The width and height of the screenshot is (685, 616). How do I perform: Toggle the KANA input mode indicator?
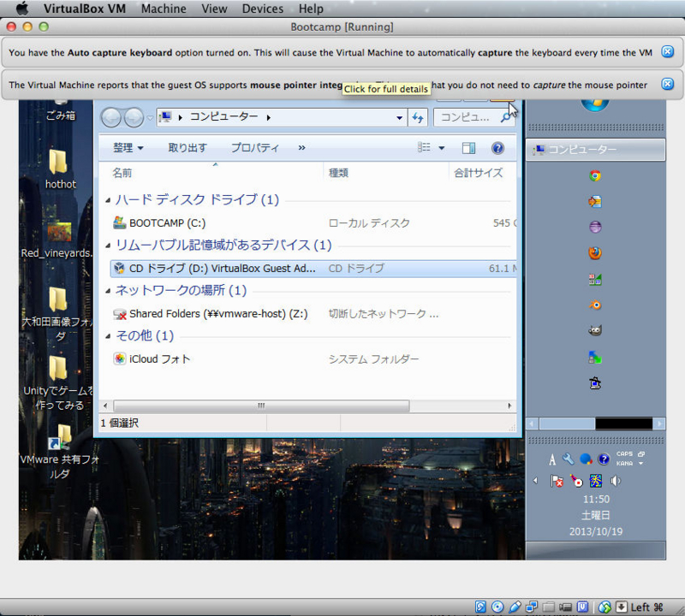click(x=624, y=462)
